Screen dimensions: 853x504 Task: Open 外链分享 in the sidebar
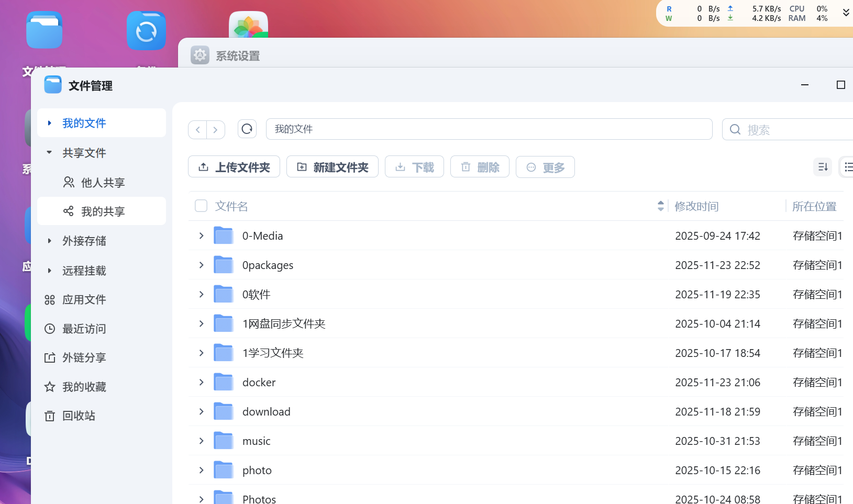point(84,357)
